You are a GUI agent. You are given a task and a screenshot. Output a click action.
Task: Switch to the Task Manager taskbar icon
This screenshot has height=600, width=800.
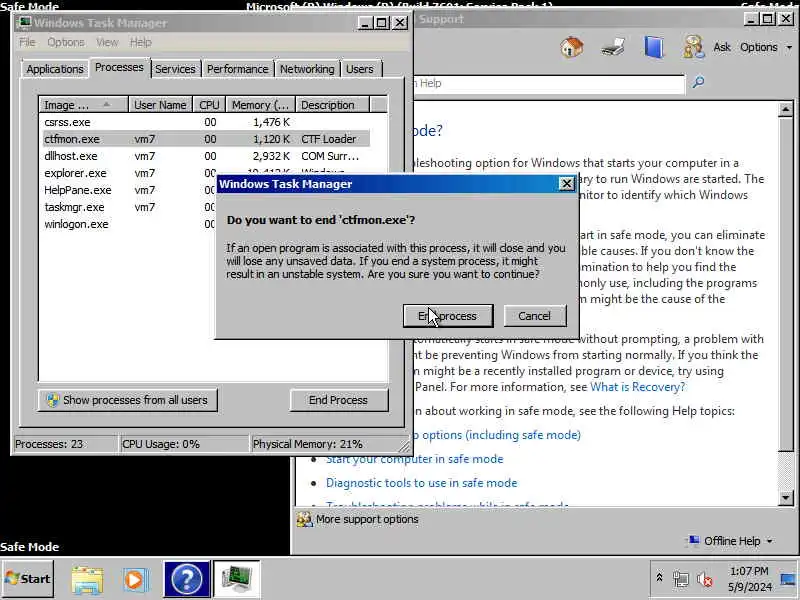point(237,579)
